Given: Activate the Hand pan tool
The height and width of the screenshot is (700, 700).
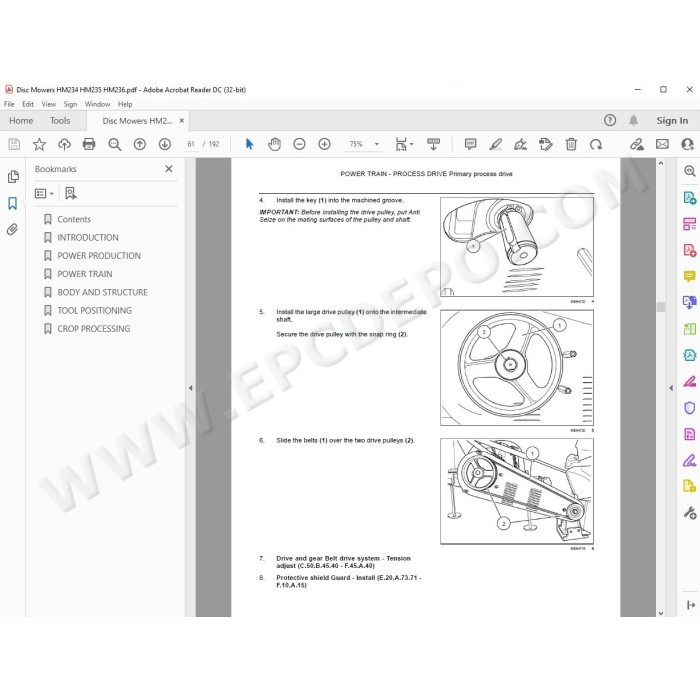Looking at the screenshot, I should [274, 144].
